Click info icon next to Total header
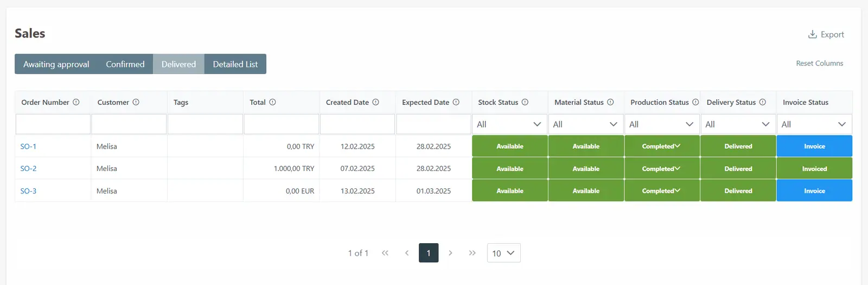Image resolution: width=868 pixels, height=285 pixels. tap(273, 102)
